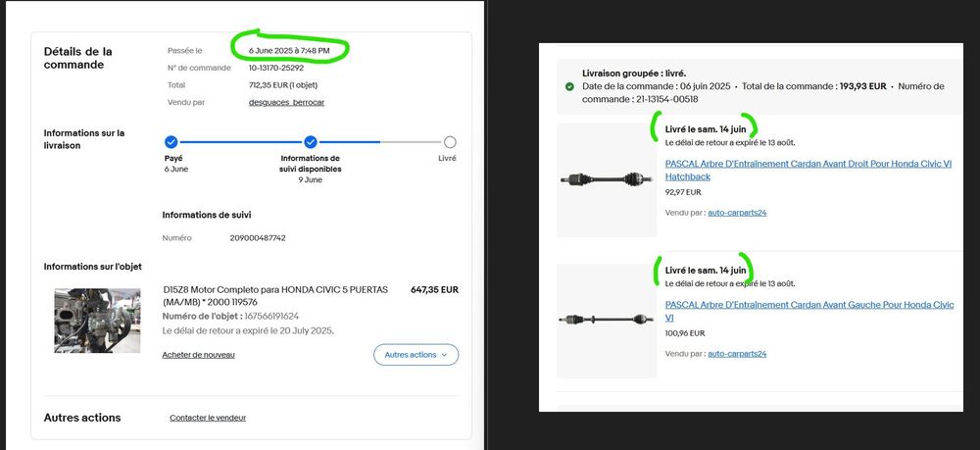The image size is (980, 450).
Task: Click the Informations de suivi disponibles checkmark
Action: click(x=311, y=142)
